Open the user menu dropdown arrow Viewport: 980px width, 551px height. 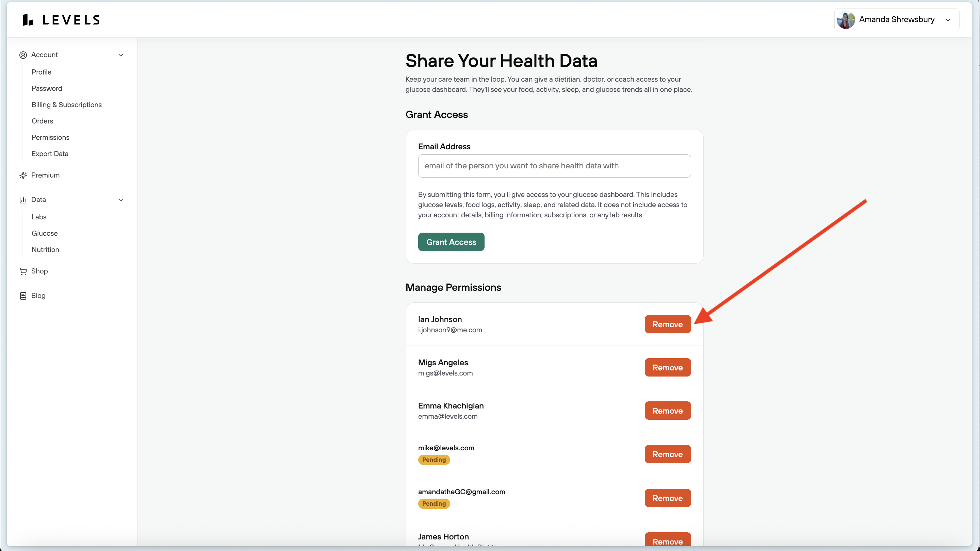coord(948,20)
